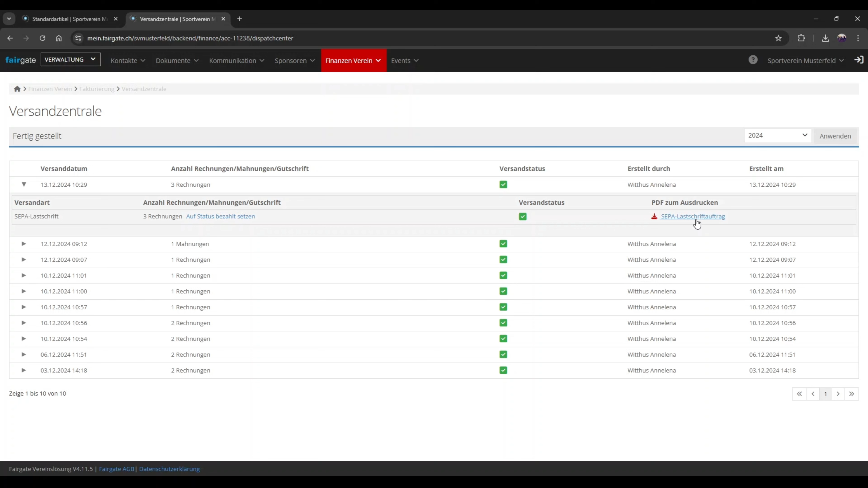Click the home icon in breadcrumb
The height and width of the screenshot is (488, 868).
(x=17, y=89)
